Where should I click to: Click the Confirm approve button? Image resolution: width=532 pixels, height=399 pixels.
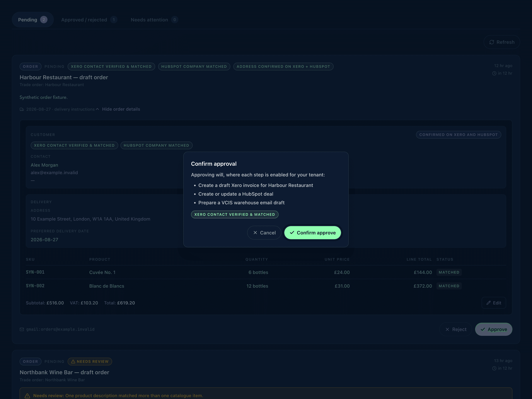312,233
